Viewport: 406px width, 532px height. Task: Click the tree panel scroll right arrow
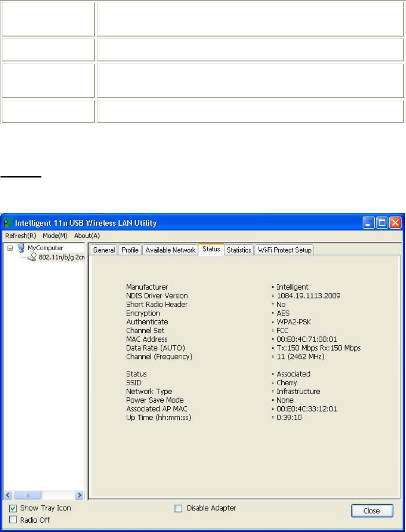coord(80,495)
